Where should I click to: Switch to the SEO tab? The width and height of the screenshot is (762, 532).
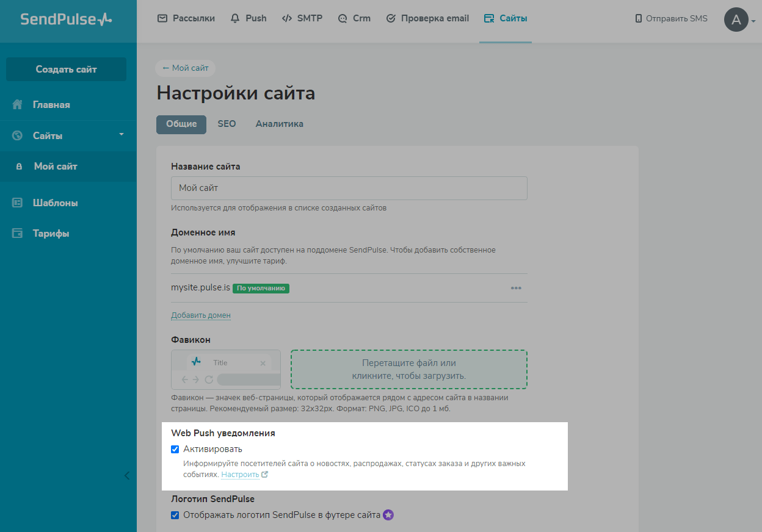point(227,124)
